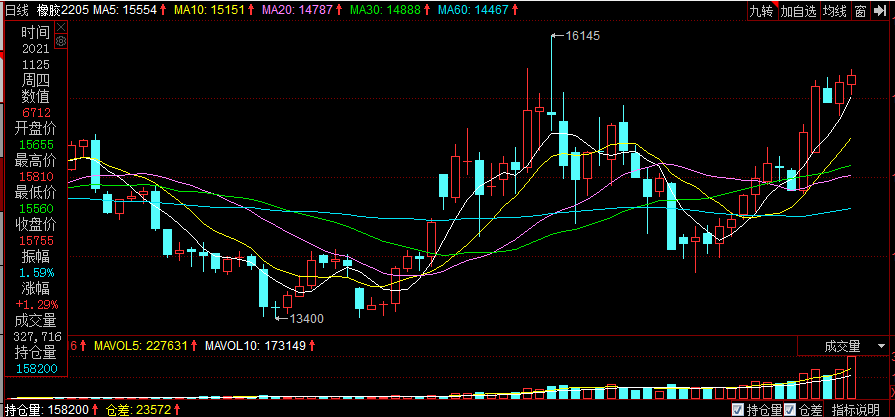895x417 pixels.
Task: Click the MA20: 14787 value
Action: point(297,10)
